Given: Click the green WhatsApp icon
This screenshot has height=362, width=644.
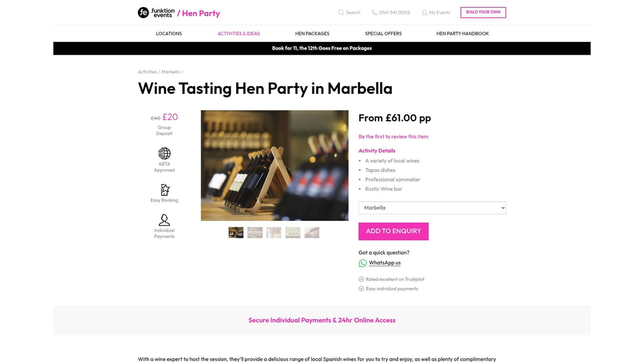Looking at the screenshot, I should click(362, 263).
